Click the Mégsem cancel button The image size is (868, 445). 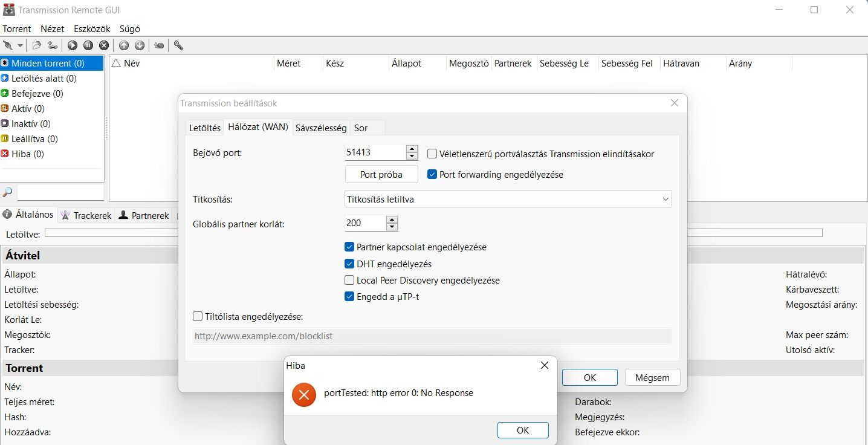(652, 377)
